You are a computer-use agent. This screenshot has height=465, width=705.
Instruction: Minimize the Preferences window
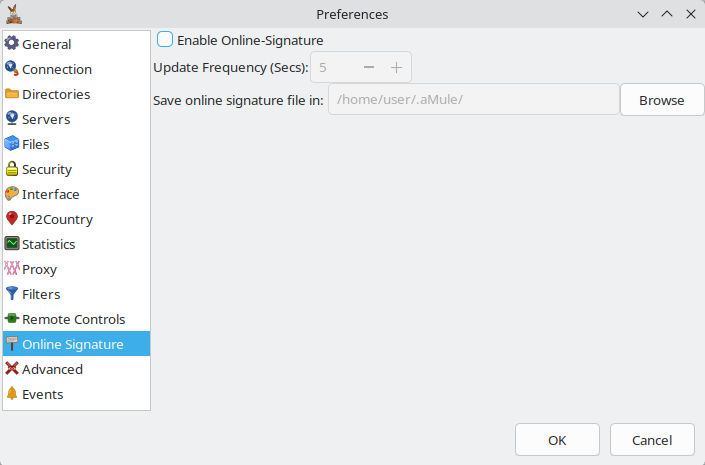pyautogui.click(x=643, y=14)
